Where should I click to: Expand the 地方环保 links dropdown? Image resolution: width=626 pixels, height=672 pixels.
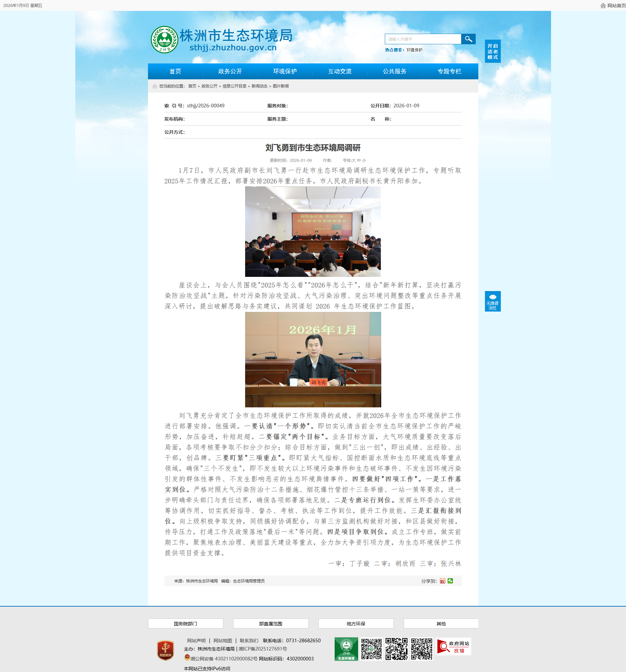pos(355,624)
